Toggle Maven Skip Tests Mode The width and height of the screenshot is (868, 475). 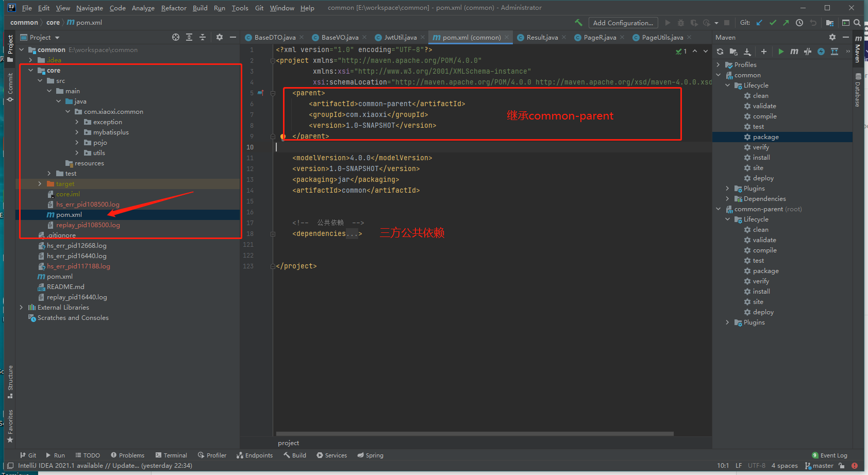[821, 52]
